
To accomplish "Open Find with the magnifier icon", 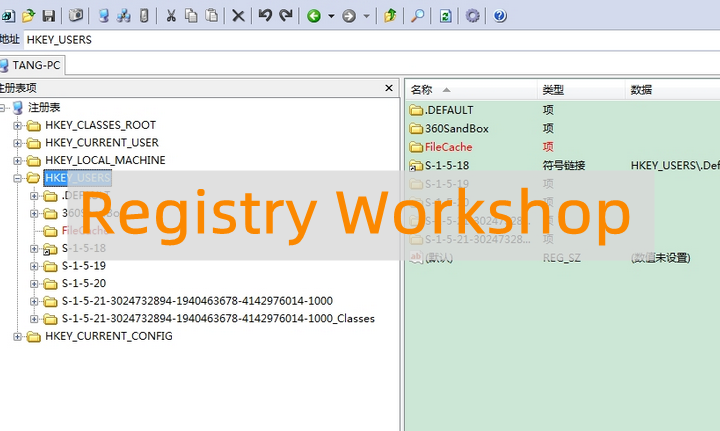I will [x=417, y=16].
